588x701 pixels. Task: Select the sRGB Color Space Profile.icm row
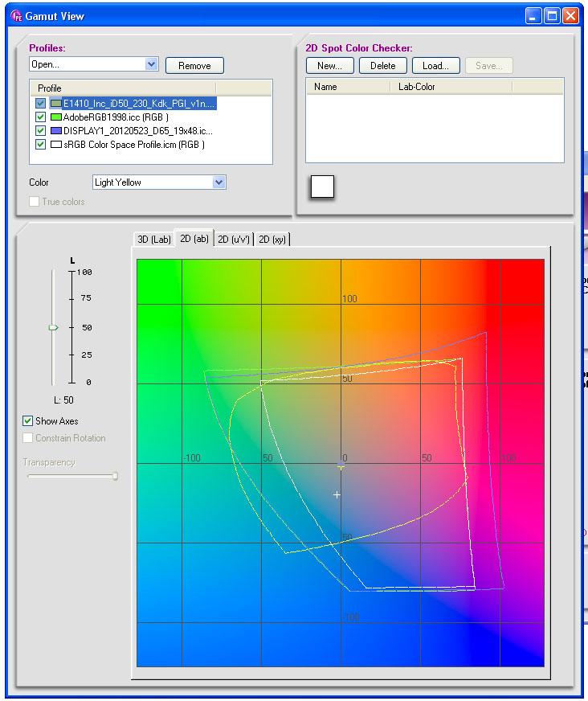(134, 145)
